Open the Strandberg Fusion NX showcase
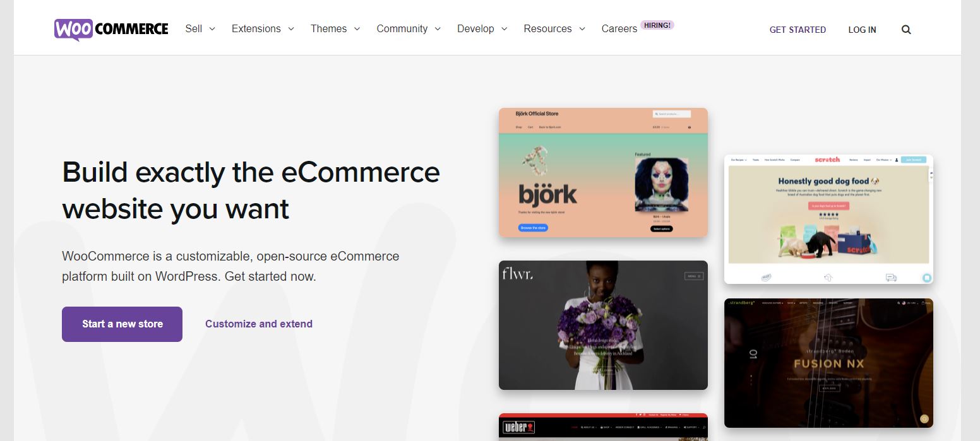980x441 pixels. (828, 363)
